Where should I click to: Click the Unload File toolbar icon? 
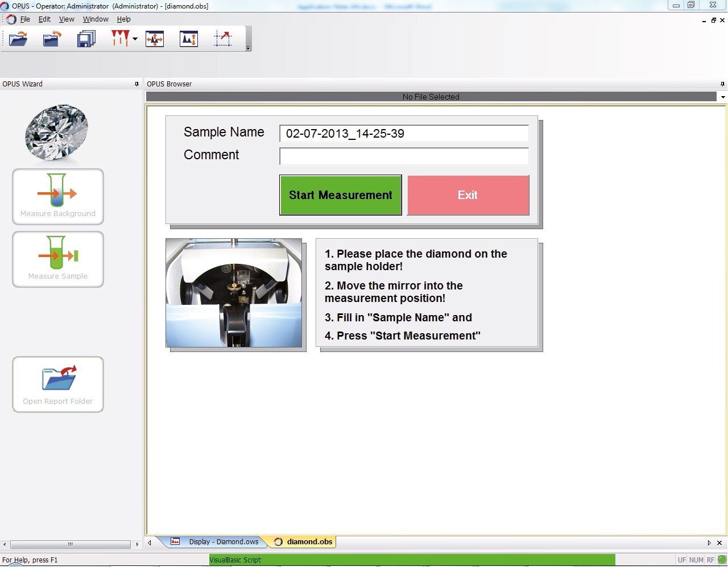click(x=52, y=39)
